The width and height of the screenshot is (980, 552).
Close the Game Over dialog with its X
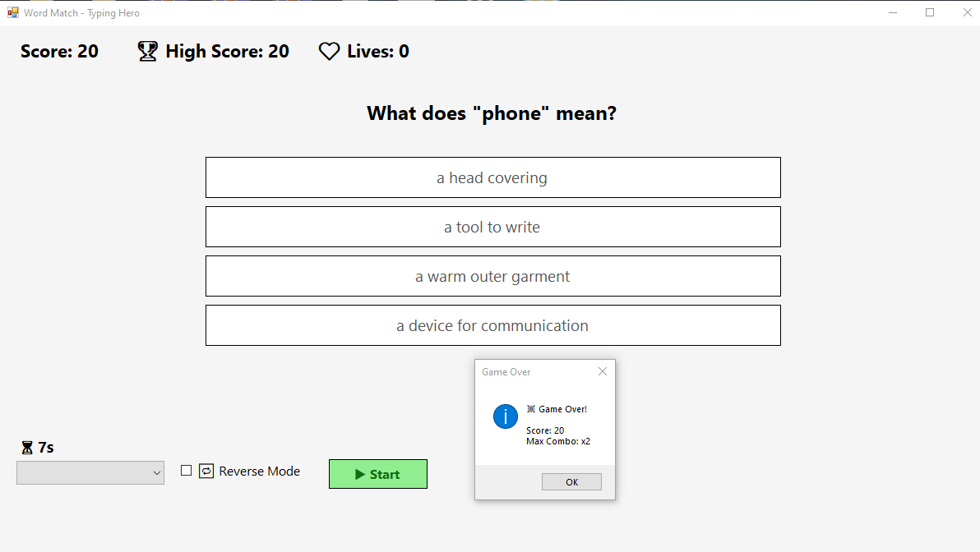click(x=603, y=371)
